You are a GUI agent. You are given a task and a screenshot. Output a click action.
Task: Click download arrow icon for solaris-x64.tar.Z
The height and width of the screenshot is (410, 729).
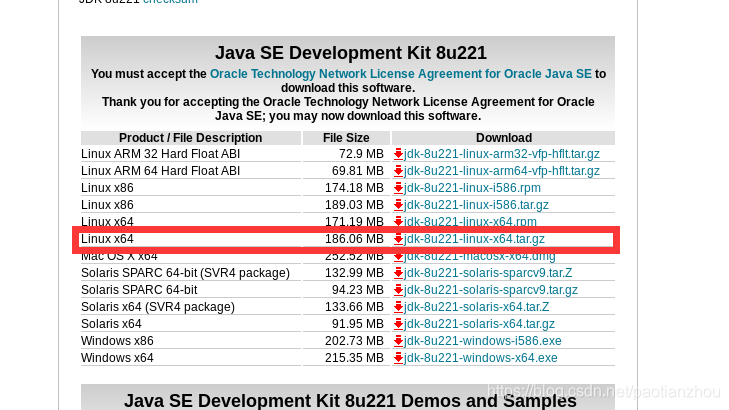tap(398, 307)
